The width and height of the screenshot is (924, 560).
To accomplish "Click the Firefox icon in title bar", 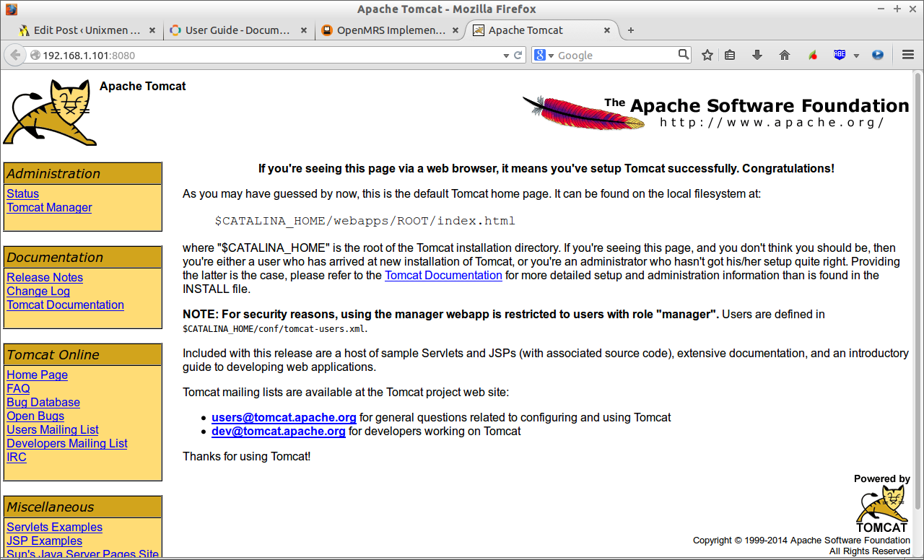I will [x=10, y=9].
